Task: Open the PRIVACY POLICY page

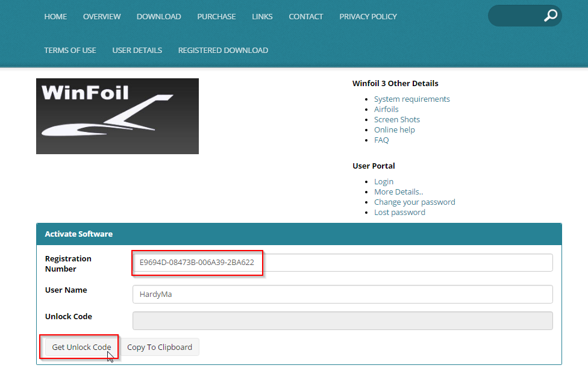Action: click(x=368, y=16)
